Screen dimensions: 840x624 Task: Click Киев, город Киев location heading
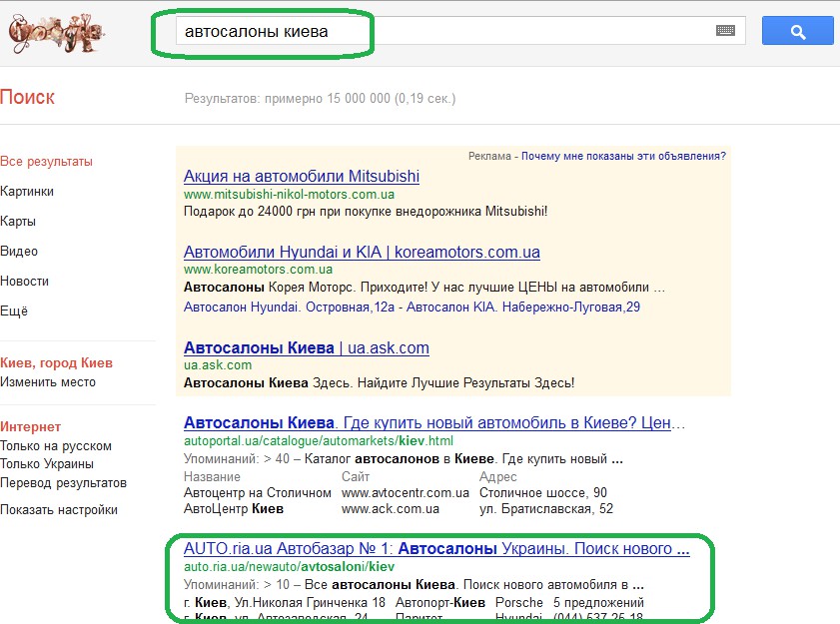(x=56, y=362)
